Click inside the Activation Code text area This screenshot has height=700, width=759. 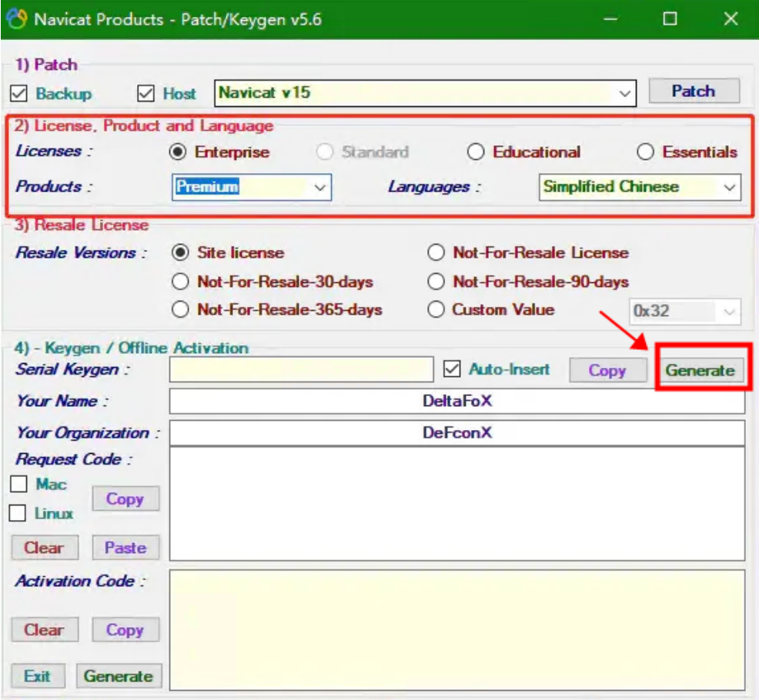coord(457,630)
